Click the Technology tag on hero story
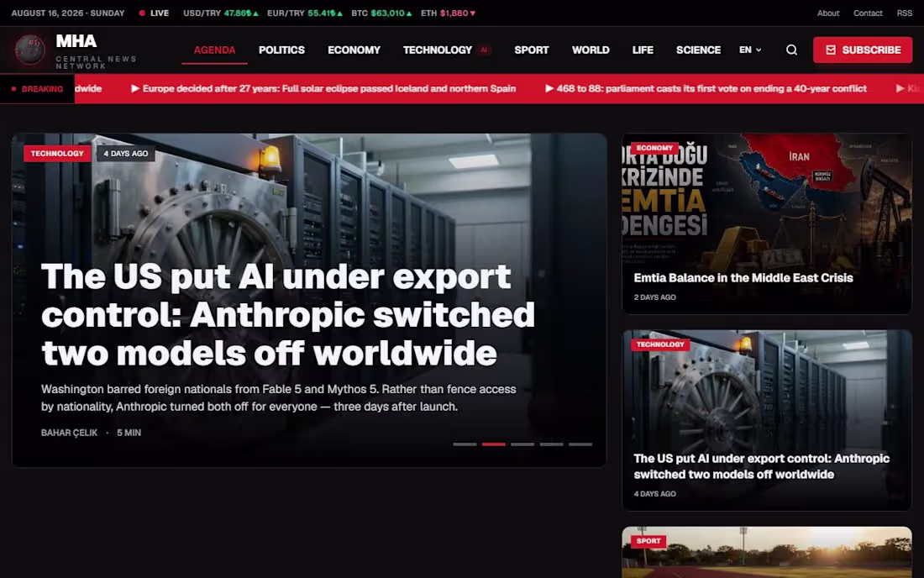Image resolution: width=924 pixels, height=578 pixels. pyautogui.click(x=57, y=153)
